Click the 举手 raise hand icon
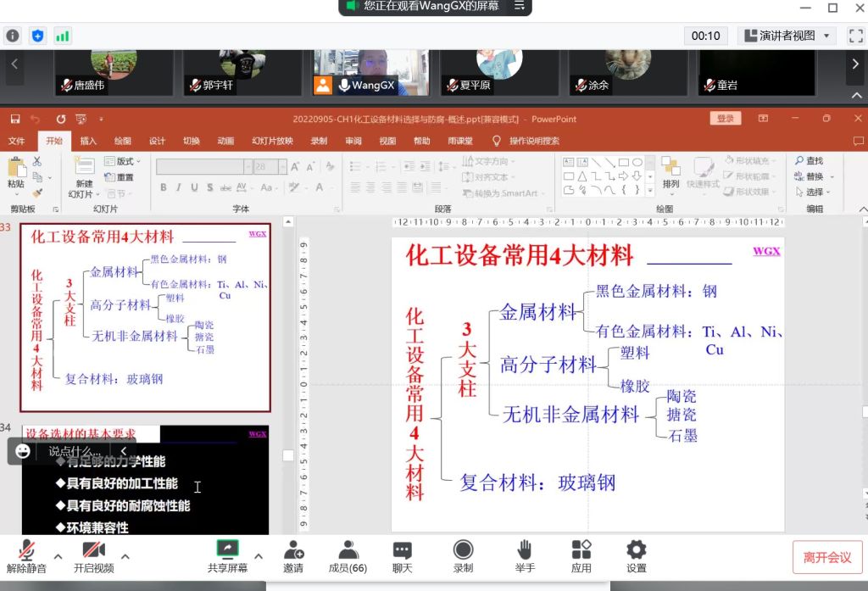This screenshot has width=868, height=591. click(x=524, y=556)
